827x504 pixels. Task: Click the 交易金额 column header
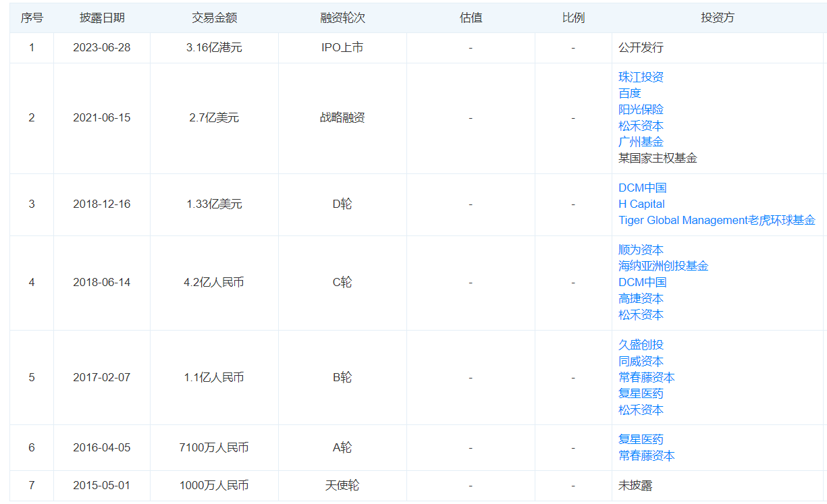tap(214, 18)
